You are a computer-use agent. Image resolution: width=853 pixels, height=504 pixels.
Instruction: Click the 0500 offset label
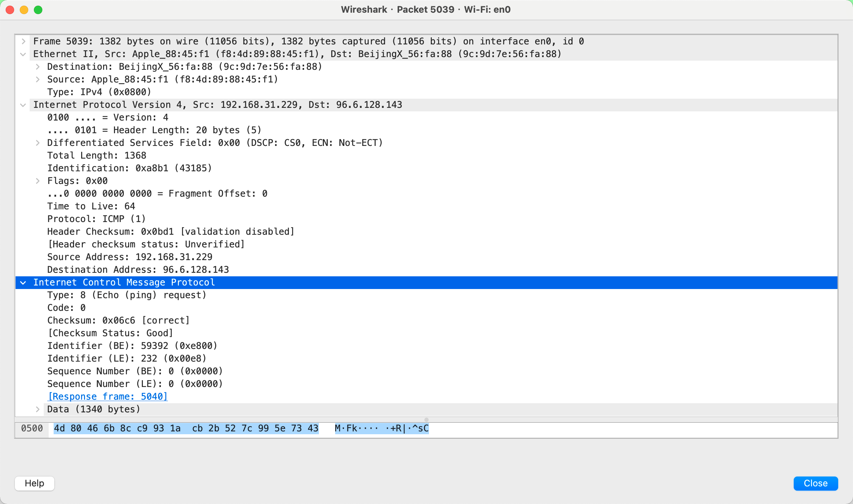32,429
